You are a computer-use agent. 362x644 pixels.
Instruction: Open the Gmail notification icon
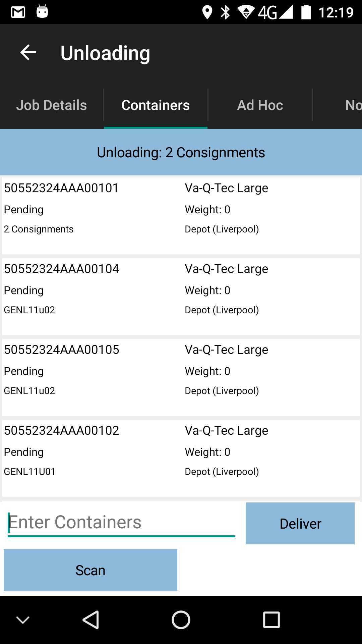point(18,12)
